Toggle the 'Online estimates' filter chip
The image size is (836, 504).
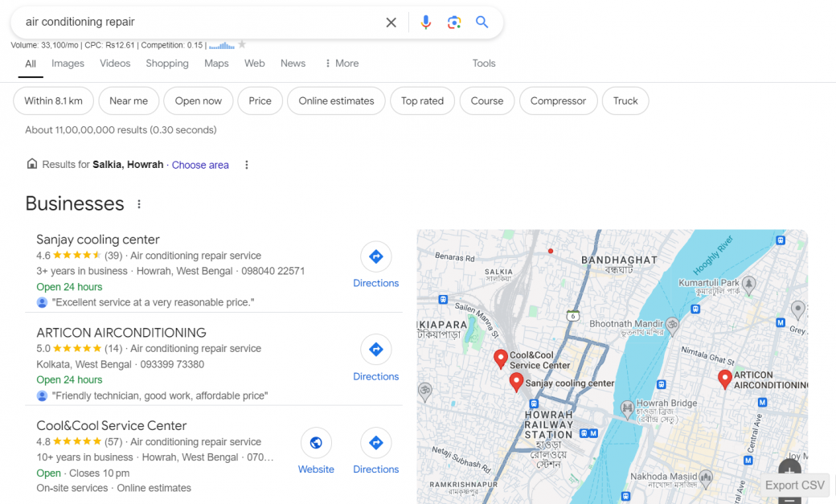pyautogui.click(x=337, y=100)
